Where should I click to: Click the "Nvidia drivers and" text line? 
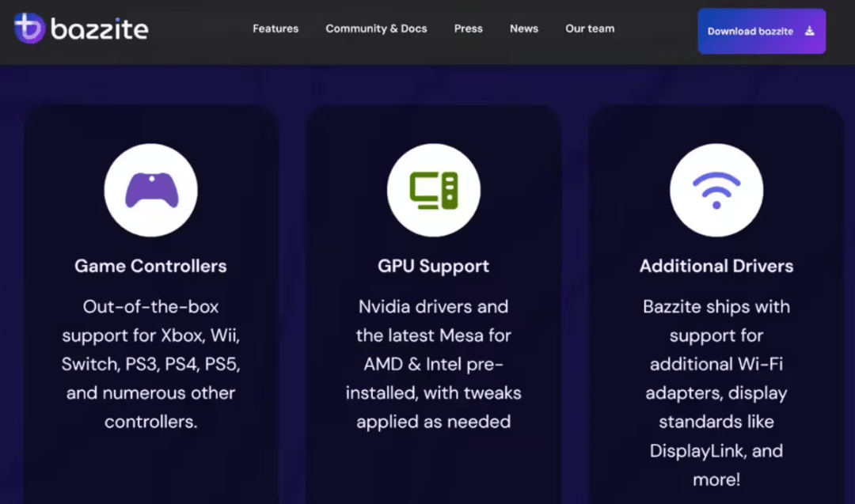click(x=433, y=307)
